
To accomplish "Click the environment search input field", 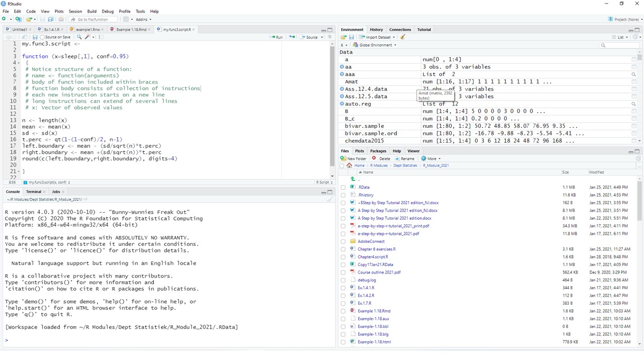I will point(619,45).
